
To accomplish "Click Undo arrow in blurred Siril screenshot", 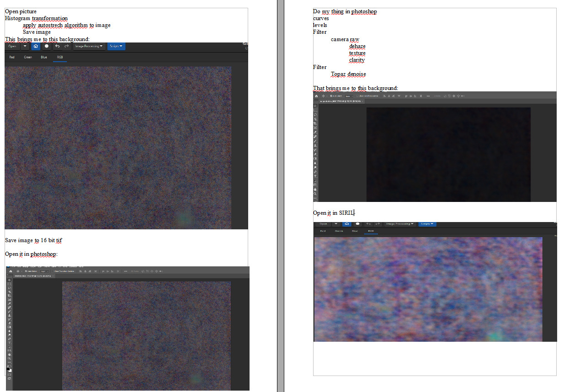I will [368, 224].
